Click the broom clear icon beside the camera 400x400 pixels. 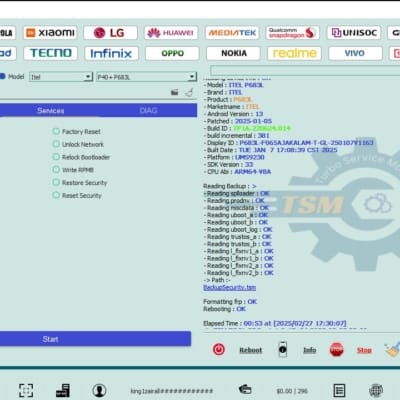click(189, 92)
